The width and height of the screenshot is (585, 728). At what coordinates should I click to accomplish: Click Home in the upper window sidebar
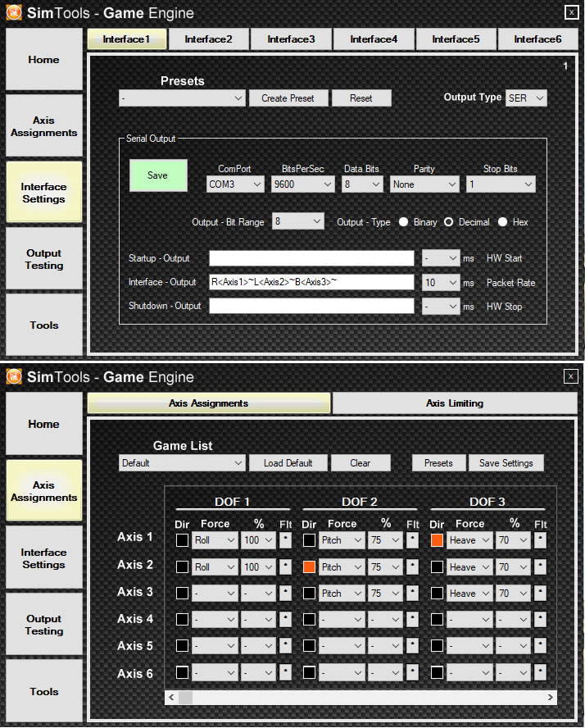tap(43, 59)
